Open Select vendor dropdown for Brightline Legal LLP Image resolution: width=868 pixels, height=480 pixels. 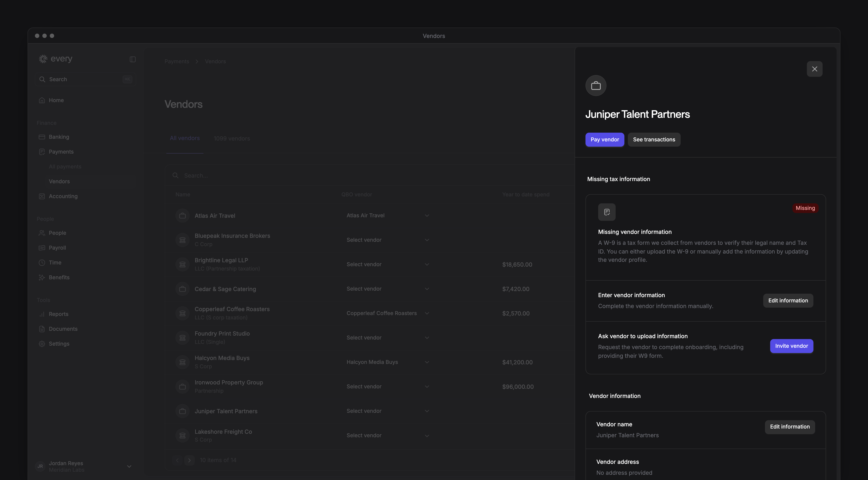387,264
